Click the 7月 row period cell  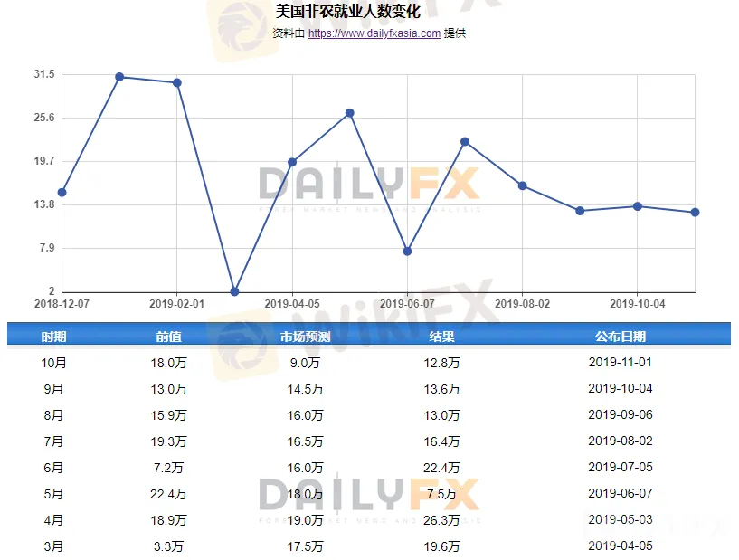pos(53,441)
